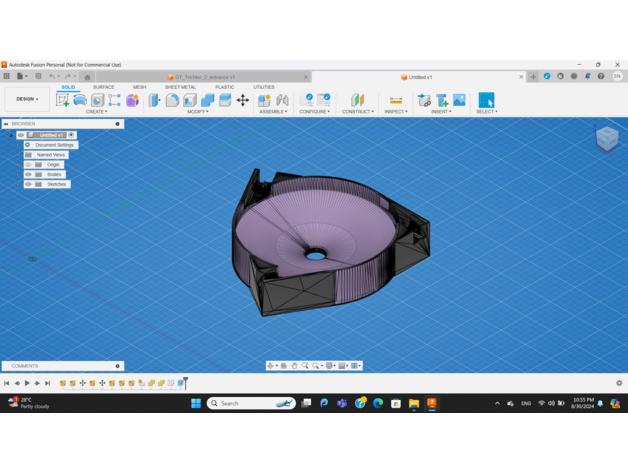This screenshot has width=628, height=472.
Task: Expand the Modify dropdown menu
Action: coord(198,112)
